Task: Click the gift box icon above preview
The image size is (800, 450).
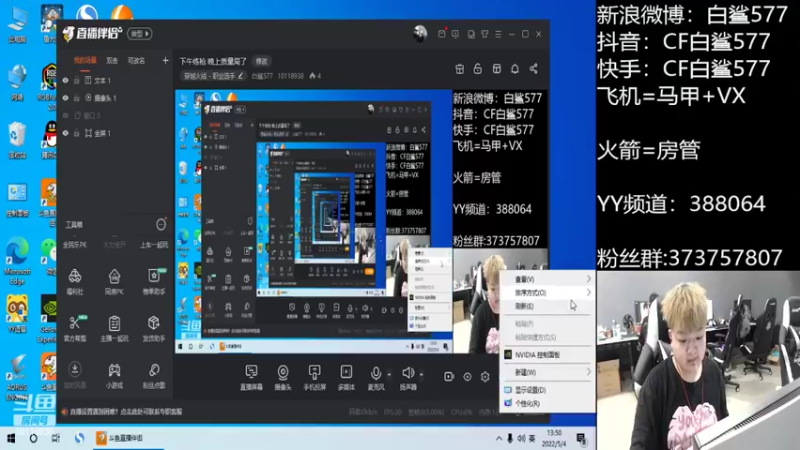Action: pyautogui.click(x=459, y=69)
